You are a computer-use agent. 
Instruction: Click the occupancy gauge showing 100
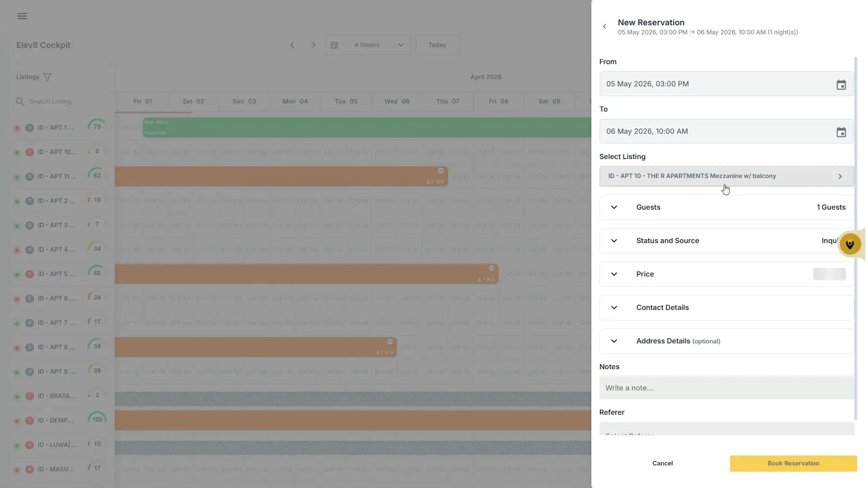[x=97, y=420]
